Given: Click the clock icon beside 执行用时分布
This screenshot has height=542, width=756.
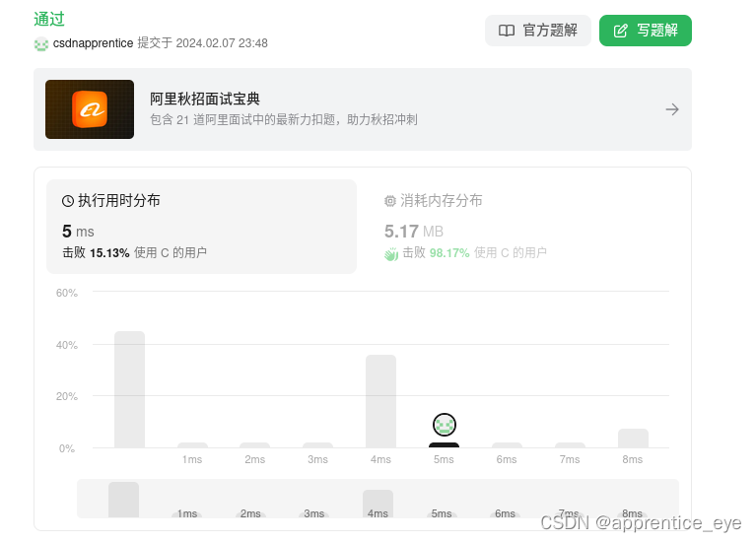Looking at the screenshot, I should tap(68, 201).
